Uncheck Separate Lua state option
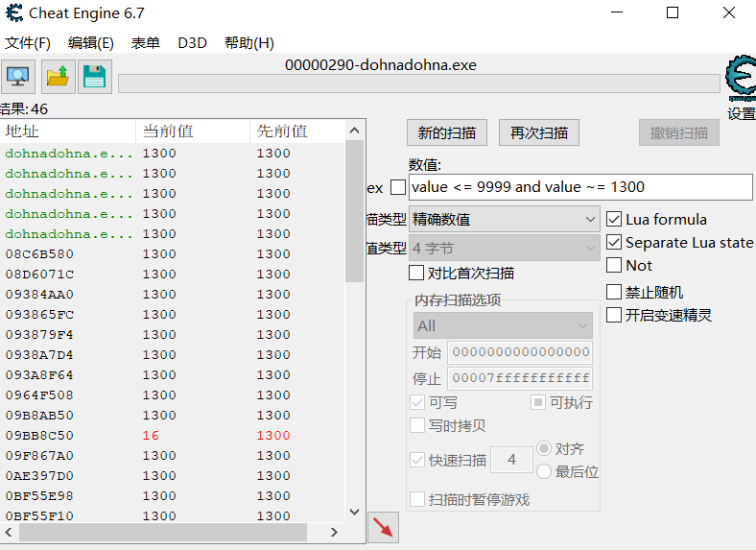 pyautogui.click(x=614, y=243)
